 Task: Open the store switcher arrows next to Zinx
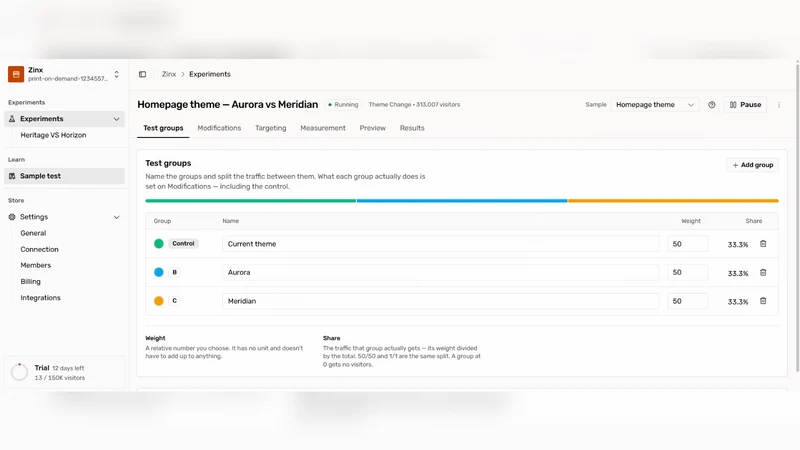point(116,74)
